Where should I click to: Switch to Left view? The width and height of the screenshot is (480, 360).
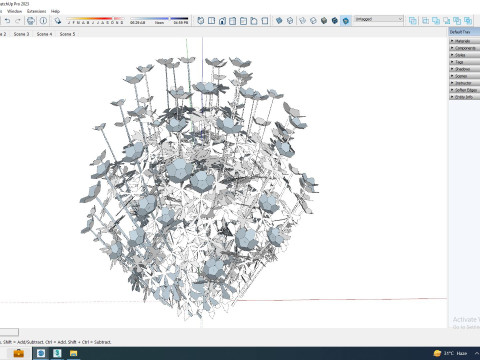(x=254, y=21)
